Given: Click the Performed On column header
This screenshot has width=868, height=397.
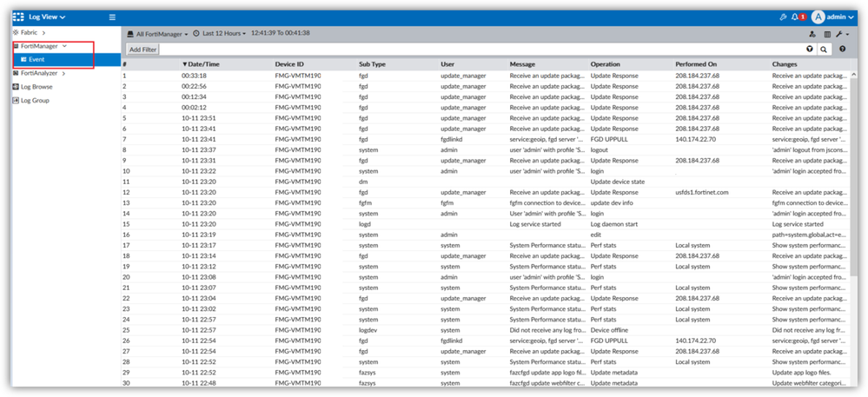Looking at the screenshot, I should click(x=695, y=64).
